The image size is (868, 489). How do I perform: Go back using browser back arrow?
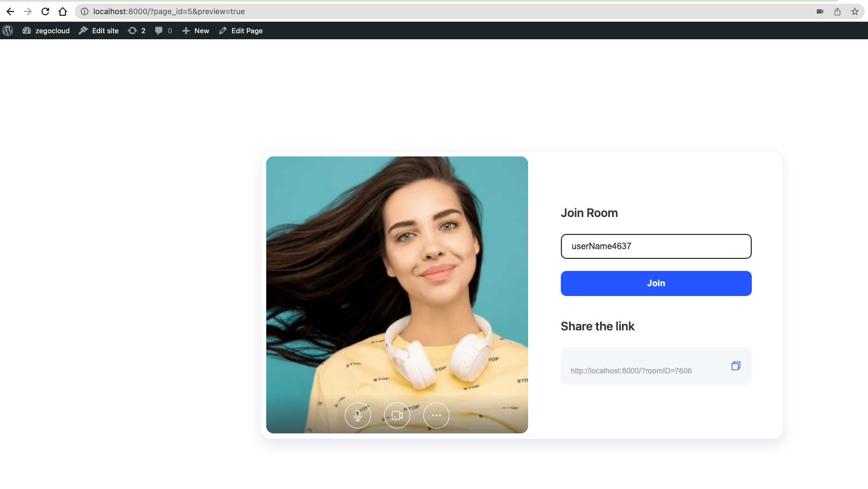(10, 11)
